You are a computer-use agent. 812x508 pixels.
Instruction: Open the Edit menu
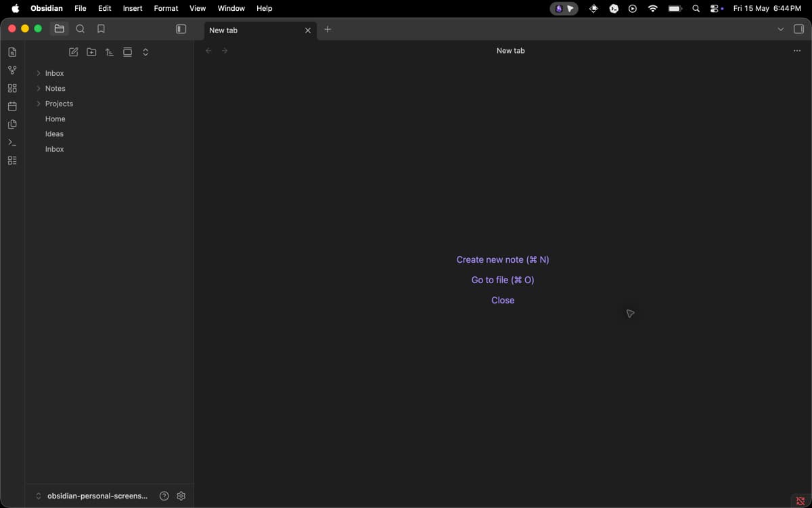(x=104, y=8)
